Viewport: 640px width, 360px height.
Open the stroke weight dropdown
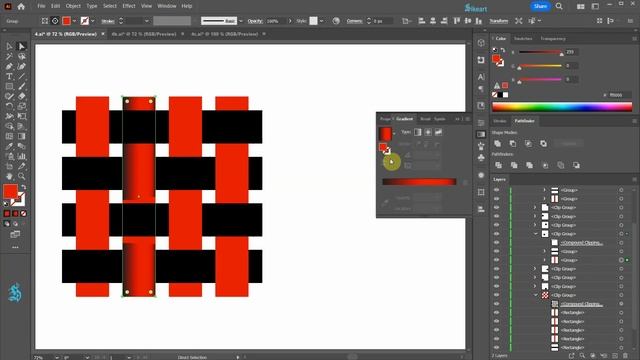pyautogui.click(x=147, y=21)
